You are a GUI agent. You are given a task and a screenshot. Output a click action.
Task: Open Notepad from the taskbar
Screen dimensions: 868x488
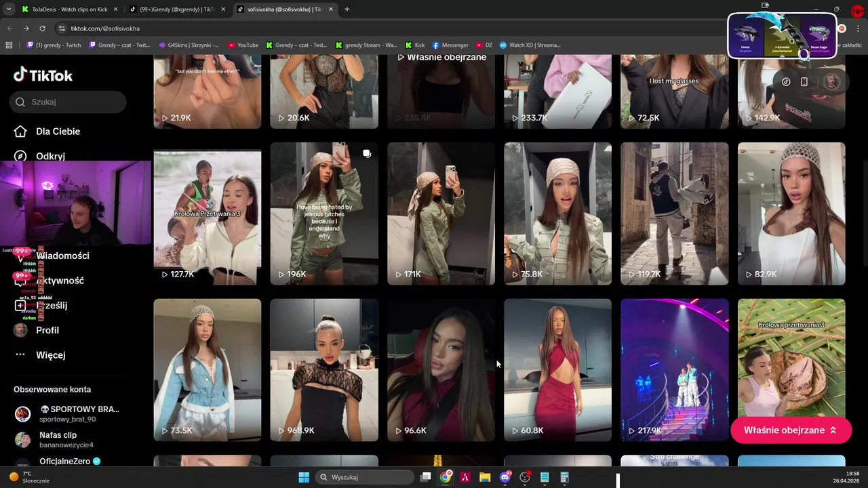pyautogui.click(x=545, y=477)
